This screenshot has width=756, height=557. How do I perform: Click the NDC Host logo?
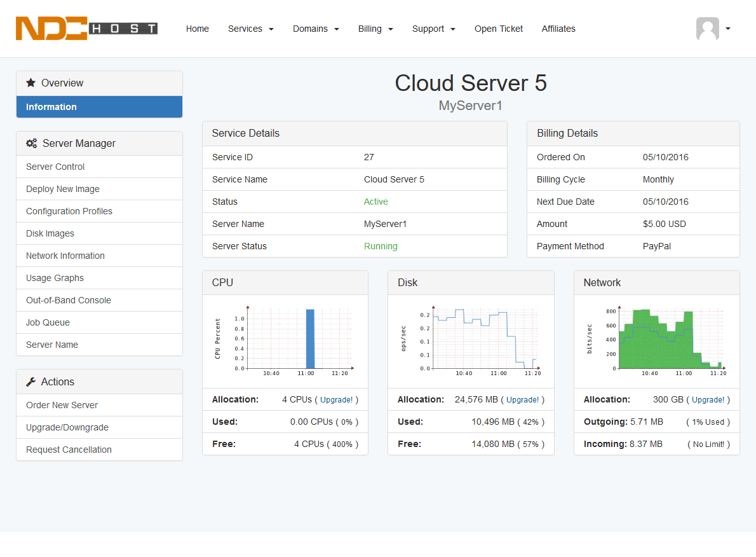tap(86, 28)
